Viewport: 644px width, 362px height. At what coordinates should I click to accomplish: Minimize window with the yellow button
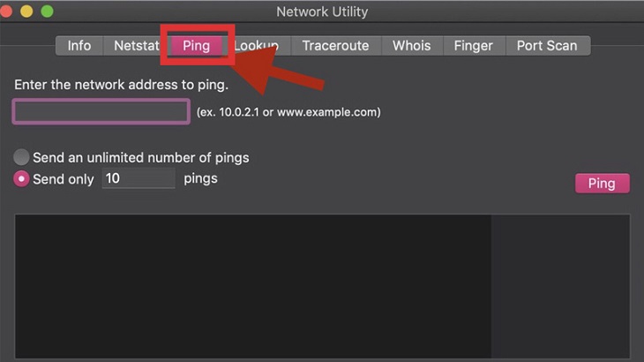point(26,11)
